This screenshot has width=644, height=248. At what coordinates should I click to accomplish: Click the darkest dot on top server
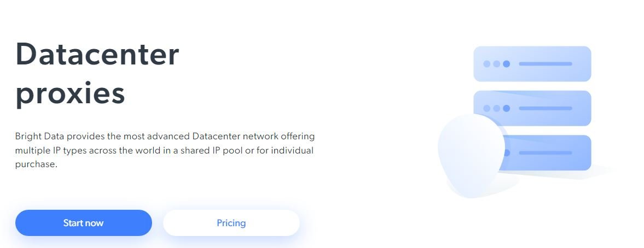507,64
